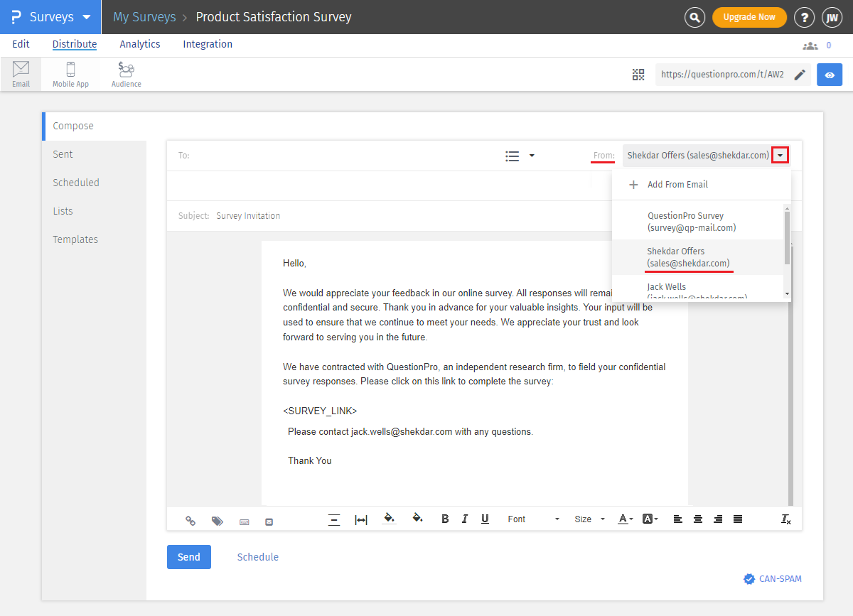This screenshot has width=853, height=616.
Task: Toggle underline formatting in the editor
Action: 485,519
